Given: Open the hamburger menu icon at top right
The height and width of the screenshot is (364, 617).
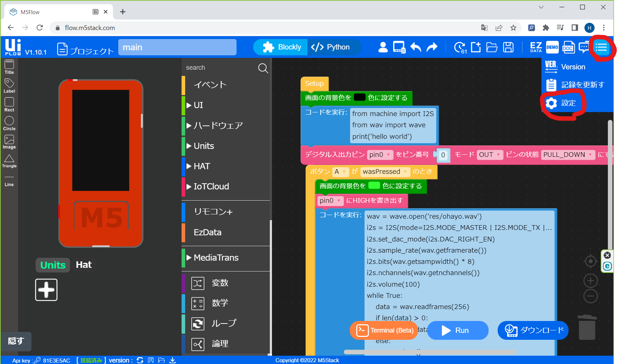Looking at the screenshot, I should click(601, 47).
